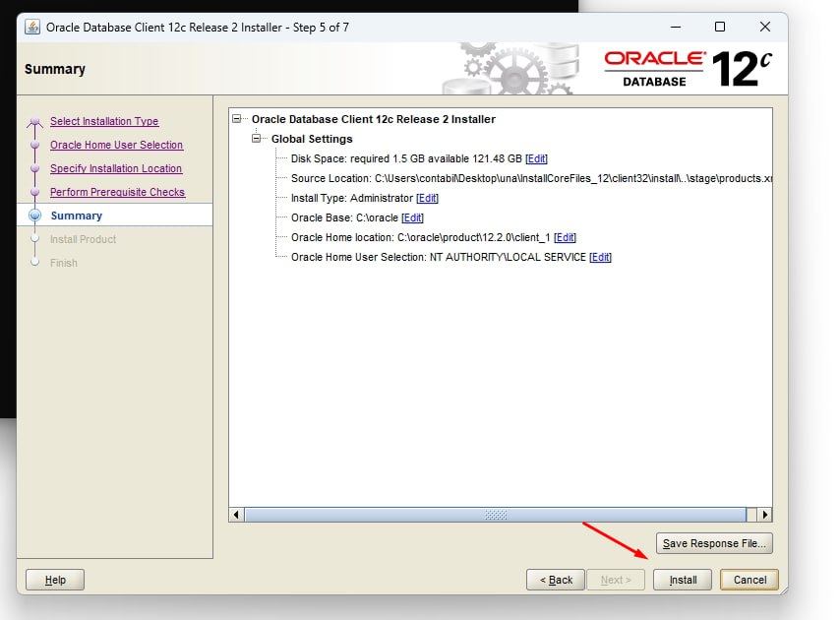Maximize the installer window
This screenshot has width=840, height=620.
720,27
